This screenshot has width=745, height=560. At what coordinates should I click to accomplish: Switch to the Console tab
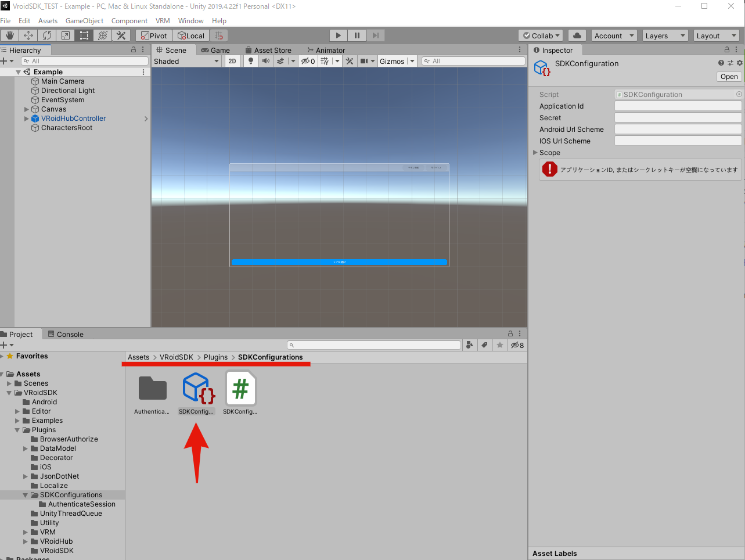(66, 334)
